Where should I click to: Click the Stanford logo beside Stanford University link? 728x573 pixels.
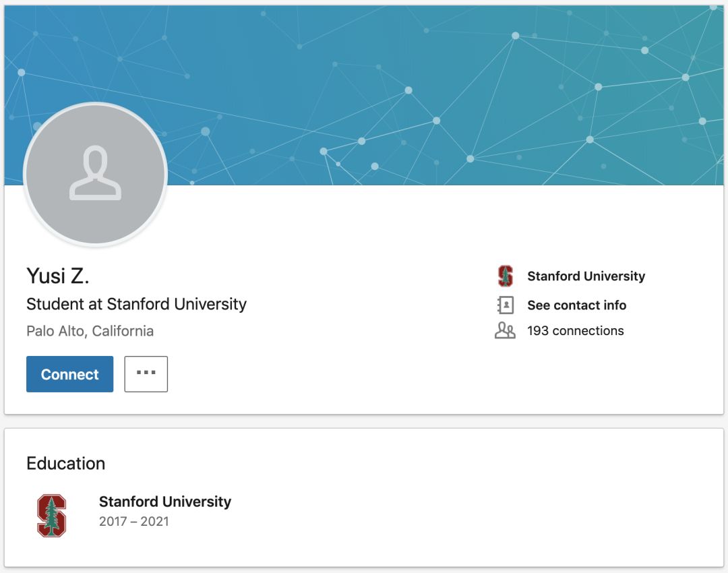pyautogui.click(x=505, y=276)
